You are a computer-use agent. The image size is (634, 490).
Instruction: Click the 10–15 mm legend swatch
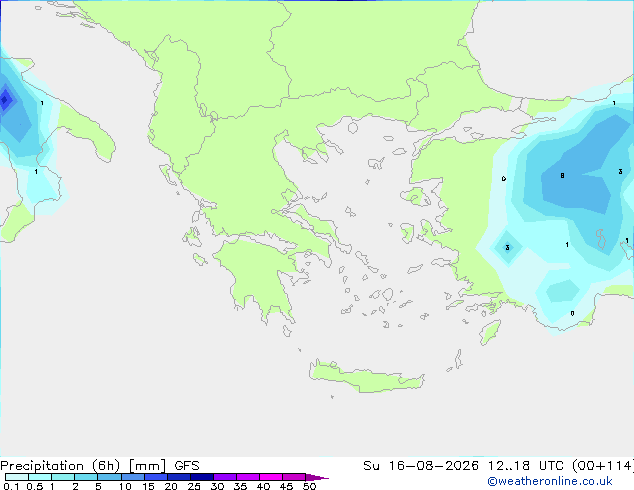coord(133,477)
